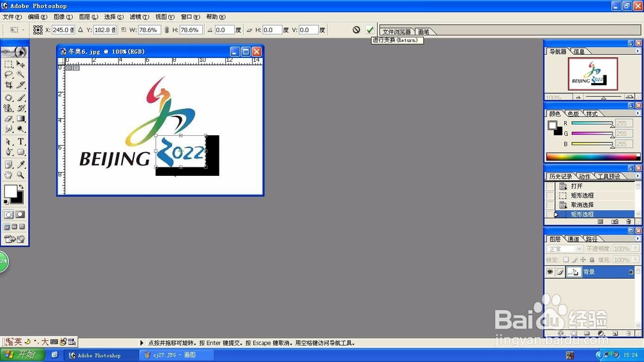Open the 不透明度 opacity slider arrow

[x=636, y=249]
